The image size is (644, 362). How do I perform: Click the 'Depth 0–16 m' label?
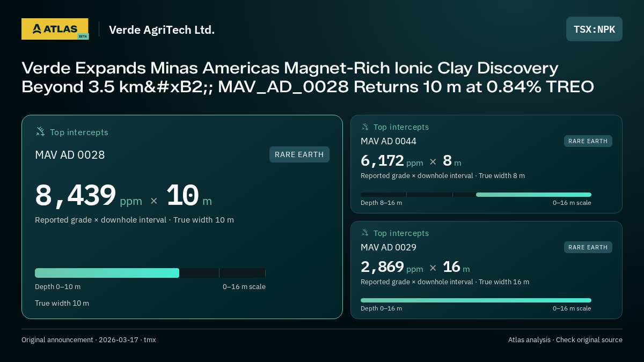click(381, 308)
